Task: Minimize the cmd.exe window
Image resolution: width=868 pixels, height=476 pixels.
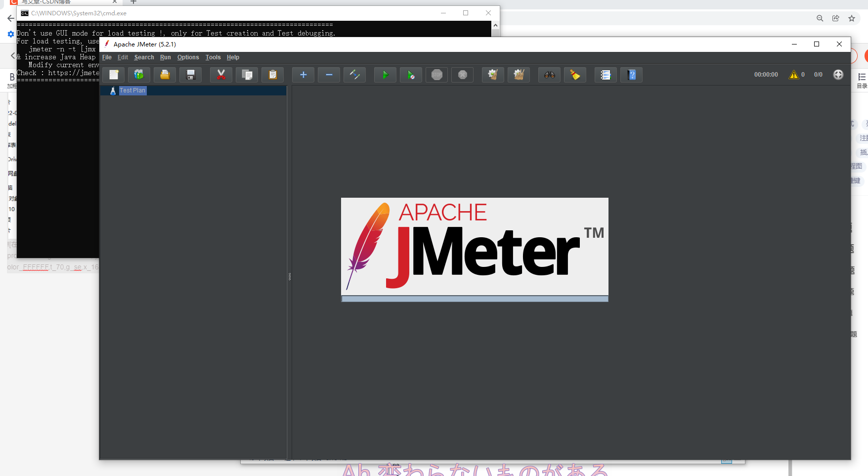Action: click(443, 13)
